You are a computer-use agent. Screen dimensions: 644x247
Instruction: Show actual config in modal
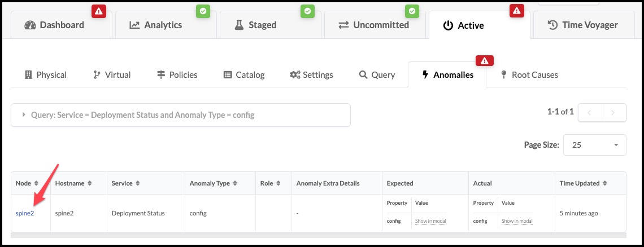517,221
